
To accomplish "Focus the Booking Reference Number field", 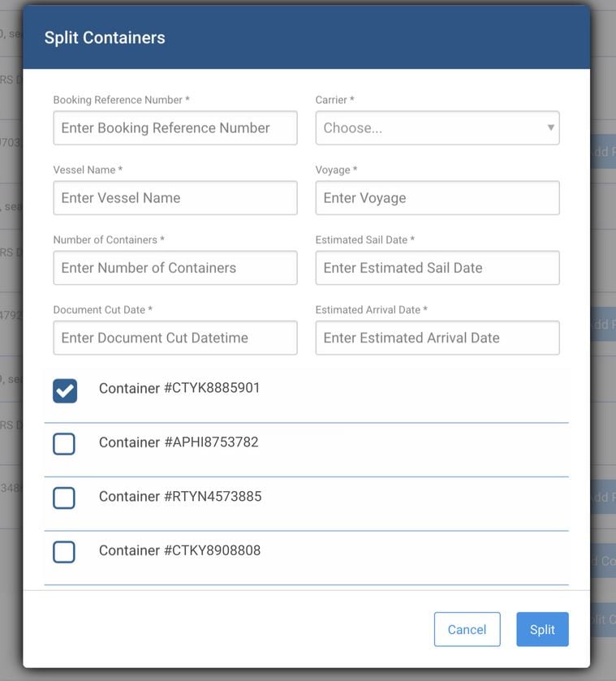I will pos(175,127).
